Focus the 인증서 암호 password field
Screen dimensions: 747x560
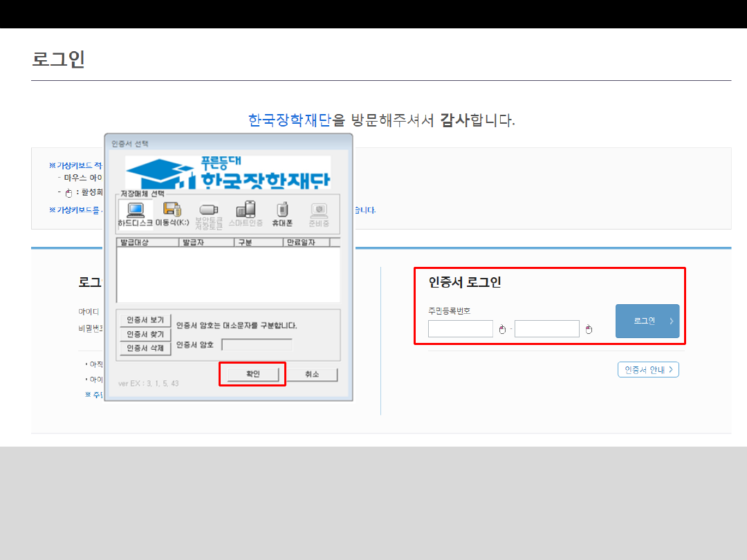pos(257,344)
